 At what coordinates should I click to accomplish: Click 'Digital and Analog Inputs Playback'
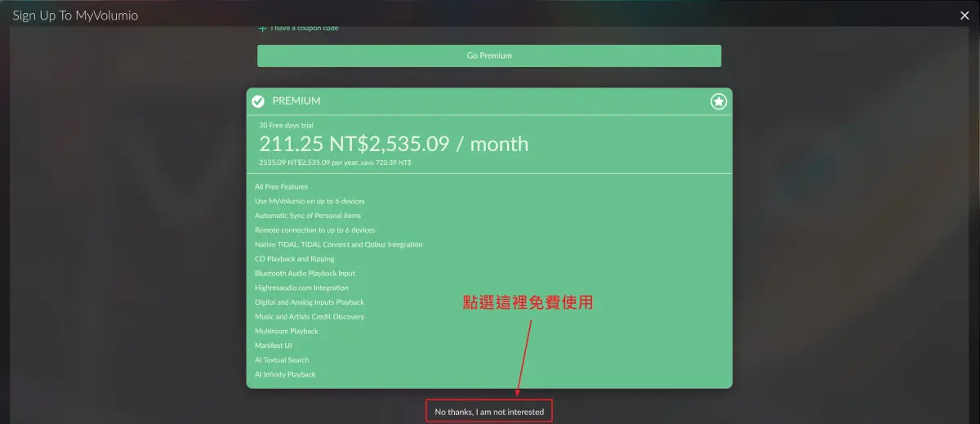(310, 302)
